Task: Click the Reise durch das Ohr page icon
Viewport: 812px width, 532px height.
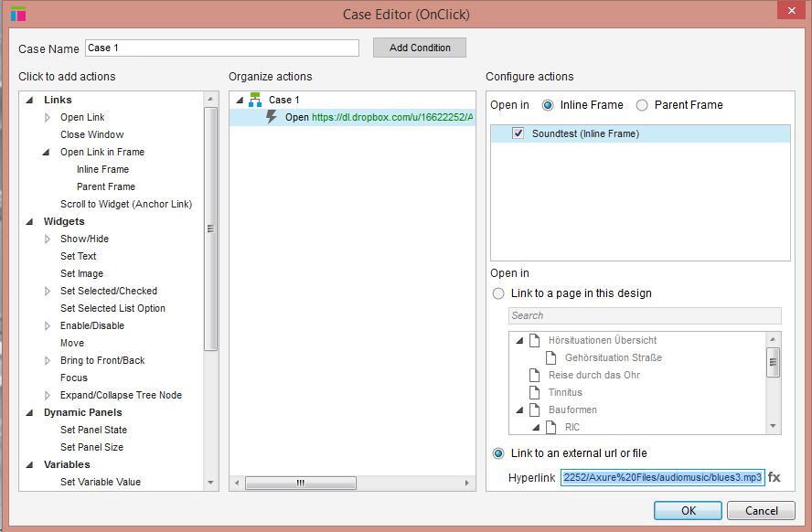Action: point(535,375)
